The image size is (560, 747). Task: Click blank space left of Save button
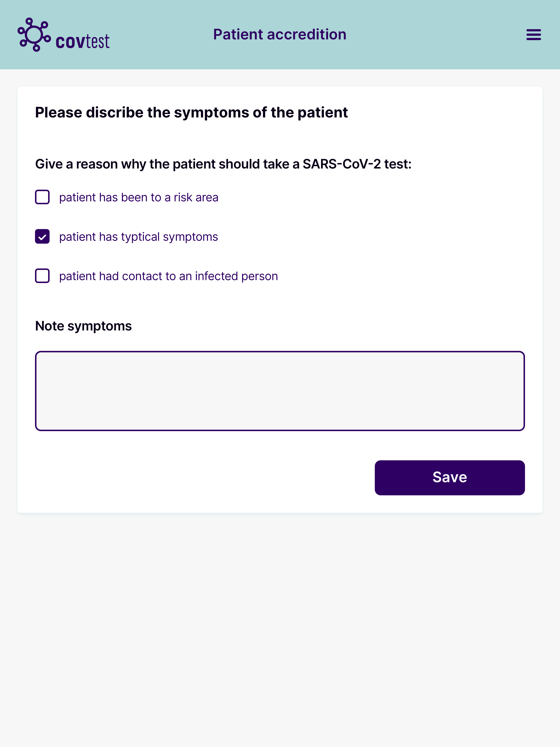(x=203, y=477)
